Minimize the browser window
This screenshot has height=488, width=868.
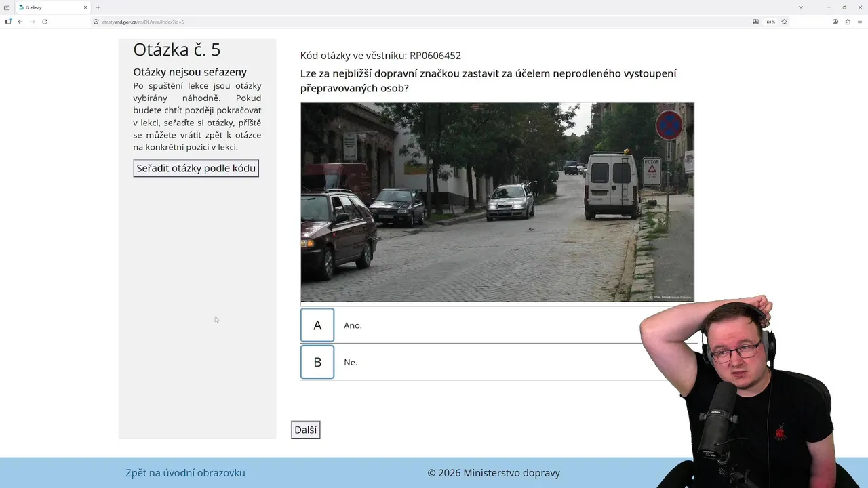coord(829,7)
